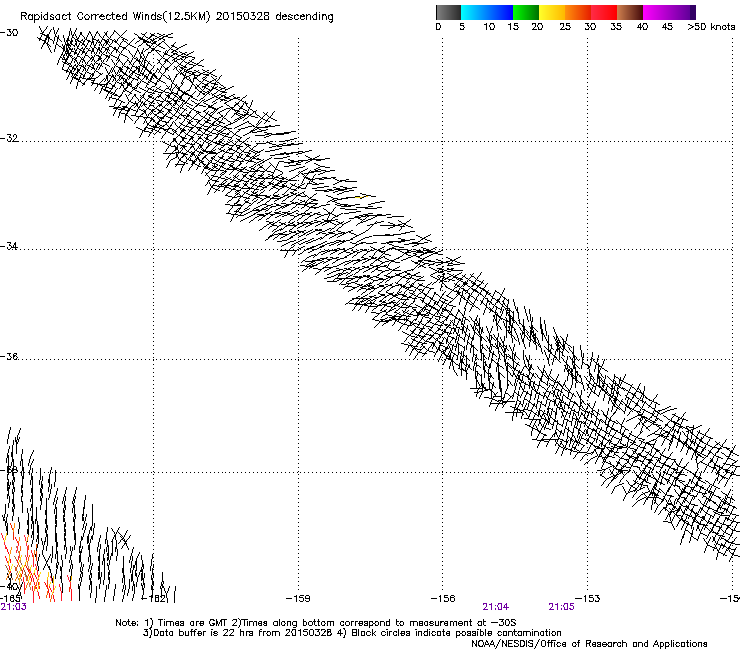Click the '-30' latitude label

[9, 33]
